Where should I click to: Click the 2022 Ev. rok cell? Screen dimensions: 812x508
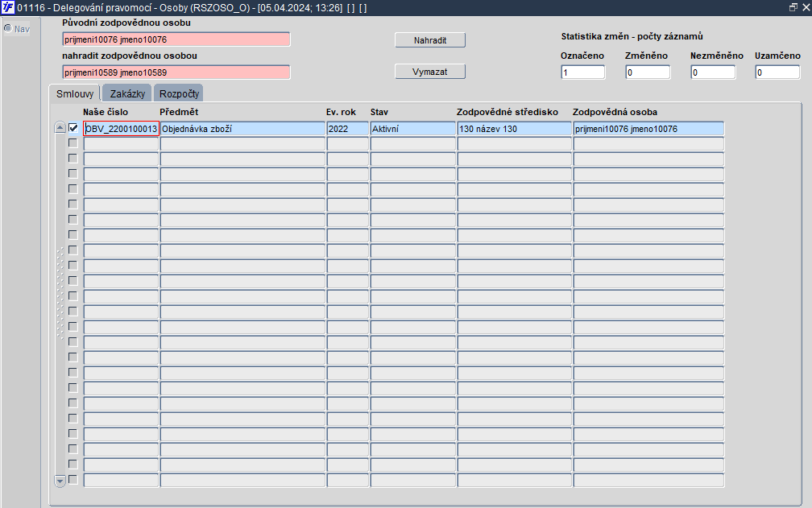347,129
